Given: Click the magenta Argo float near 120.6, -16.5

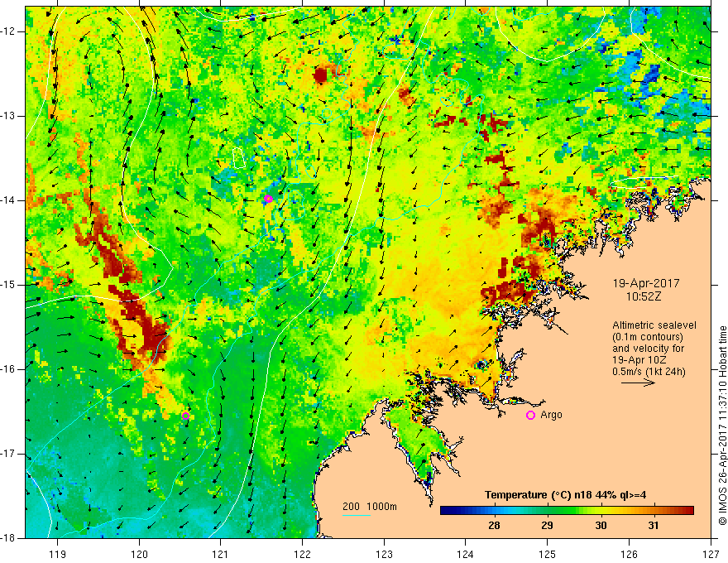Looking at the screenshot, I should click(185, 416).
